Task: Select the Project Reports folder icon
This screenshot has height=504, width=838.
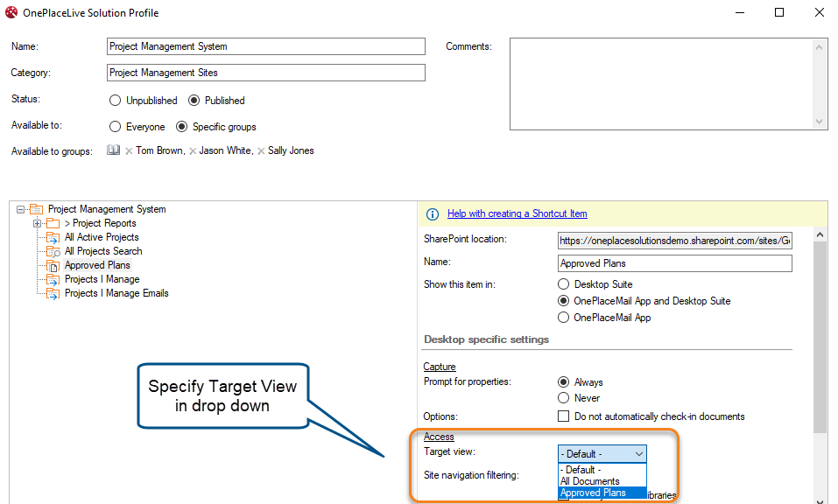Action: pos(53,223)
